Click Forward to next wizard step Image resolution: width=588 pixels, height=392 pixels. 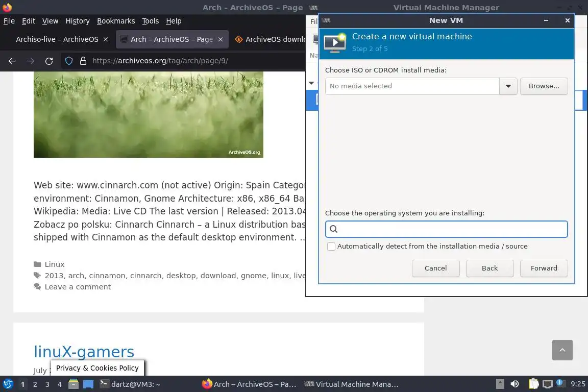(544, 268)
